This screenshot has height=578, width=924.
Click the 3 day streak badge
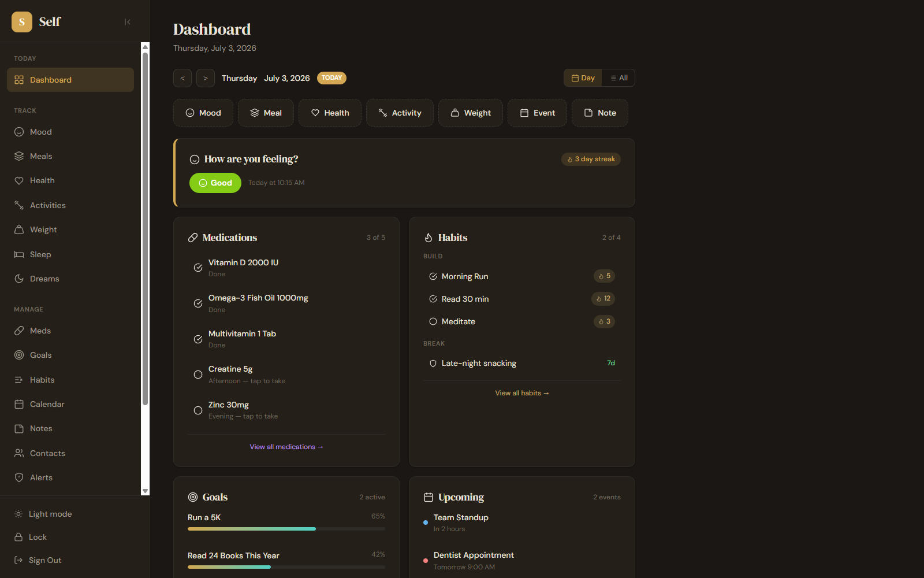point(591,159)
